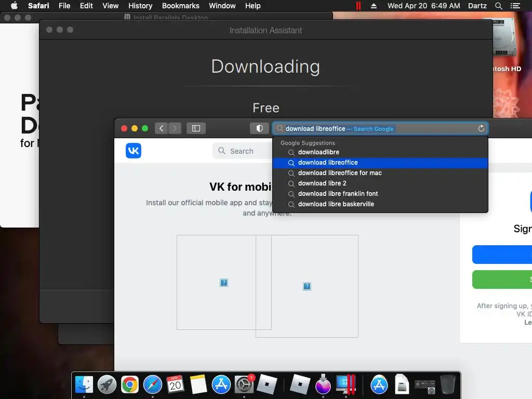
Task: Click the VK logo on the page
Action: (x=134, y=151)
